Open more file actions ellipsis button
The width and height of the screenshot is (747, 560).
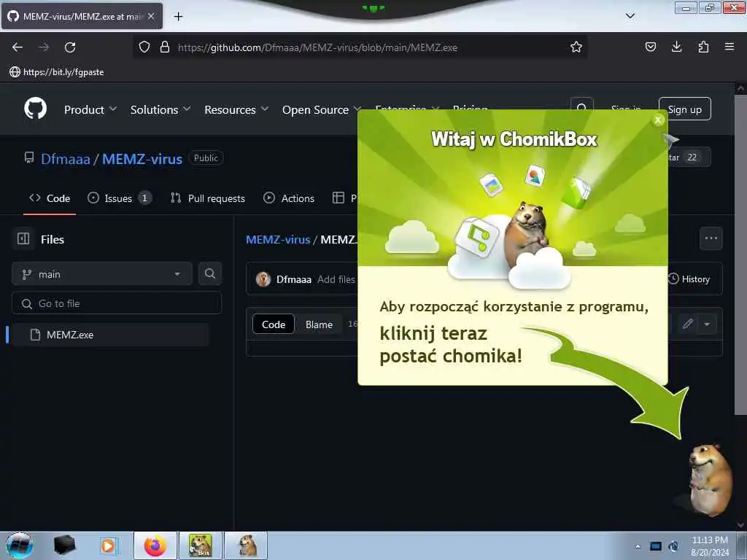coord(711,238)
